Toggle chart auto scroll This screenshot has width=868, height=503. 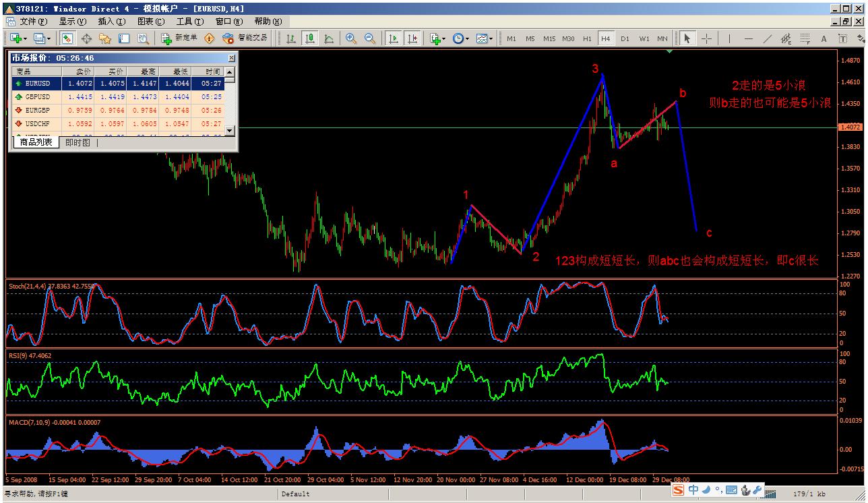[x=393, y=38]
